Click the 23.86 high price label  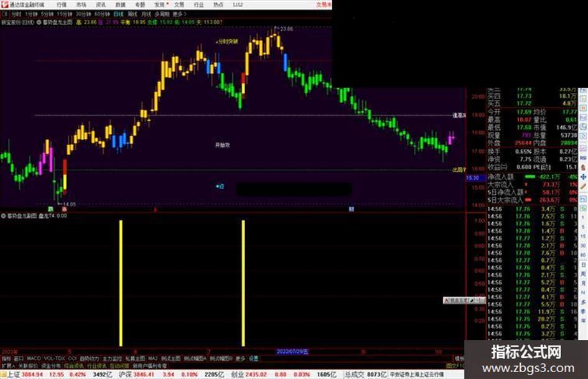coord(286,29)
